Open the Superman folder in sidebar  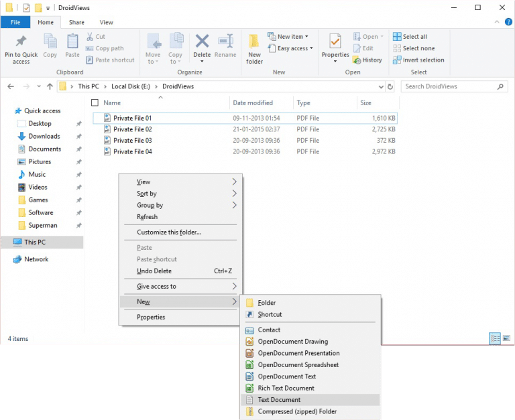(x=43, y=226)
